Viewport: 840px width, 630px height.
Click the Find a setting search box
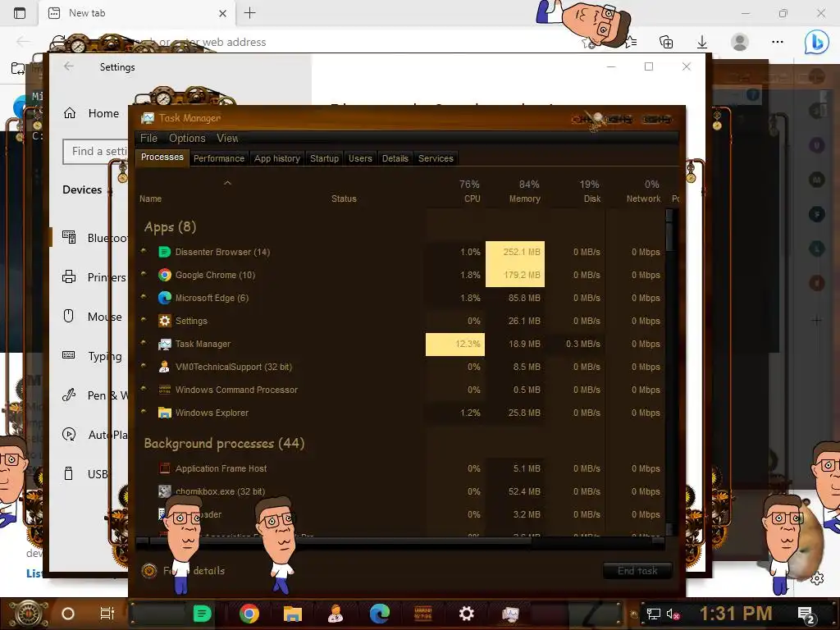95,152
